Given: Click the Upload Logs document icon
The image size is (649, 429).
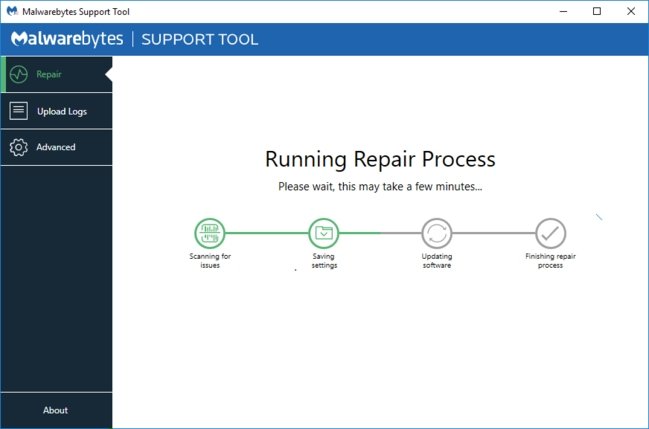Looking at the screenshot, I should [x=18, y=111].
